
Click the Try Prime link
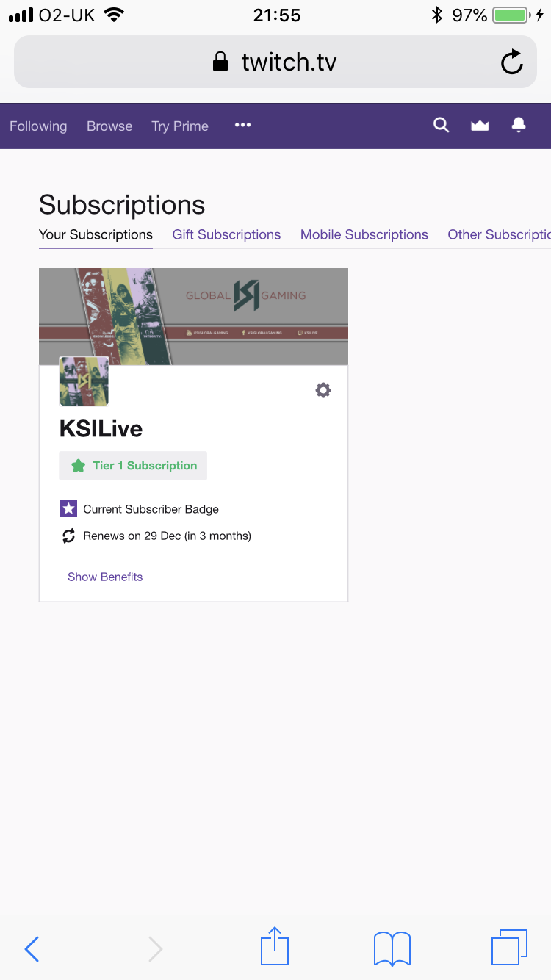(180, 126)
